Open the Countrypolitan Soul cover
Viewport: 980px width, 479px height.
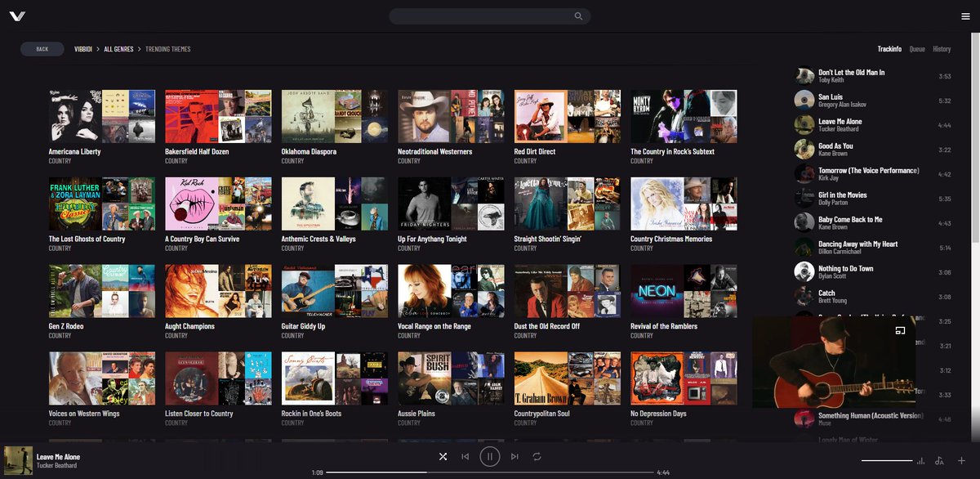(x=568, y=378)
